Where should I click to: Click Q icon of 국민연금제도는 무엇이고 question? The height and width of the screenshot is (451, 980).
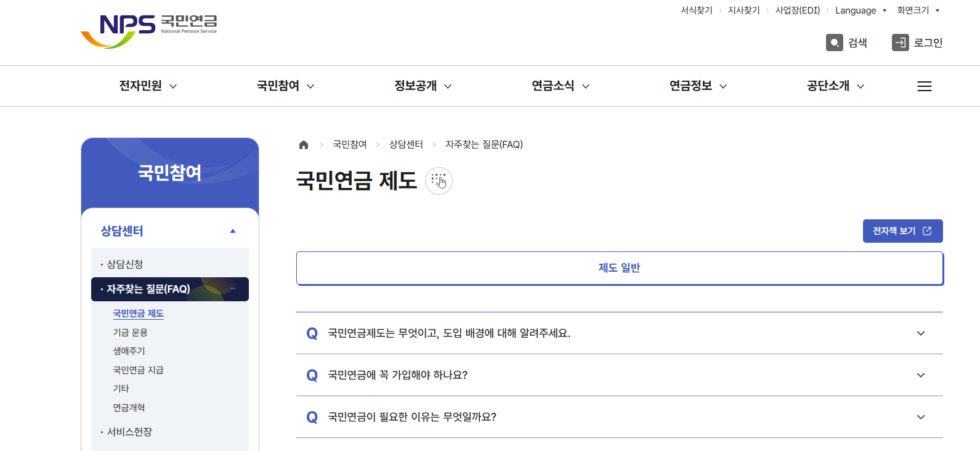312,333
